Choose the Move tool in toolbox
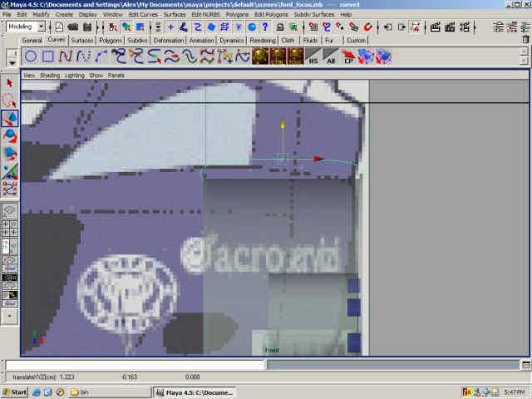532x399 pixels. point(10,118)
